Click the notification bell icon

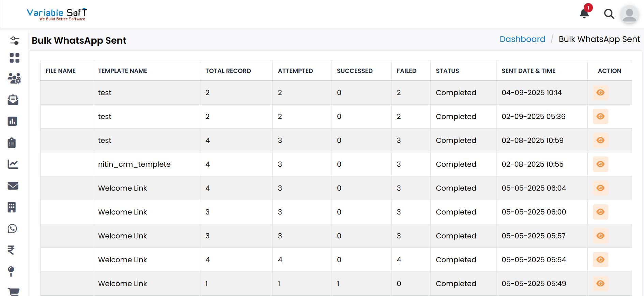[584, 14]
